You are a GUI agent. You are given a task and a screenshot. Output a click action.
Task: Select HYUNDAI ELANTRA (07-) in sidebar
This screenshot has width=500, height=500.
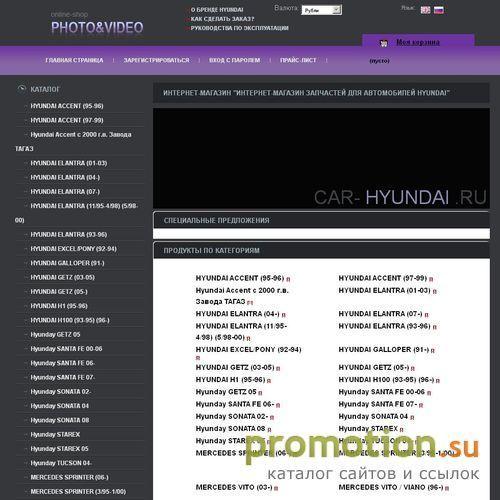click(65, 192)
